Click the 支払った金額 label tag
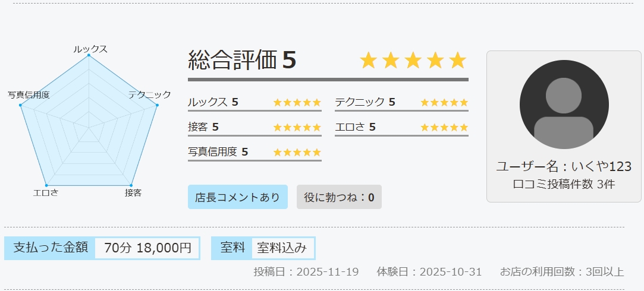Screen dimensions: 644x291 50,248
